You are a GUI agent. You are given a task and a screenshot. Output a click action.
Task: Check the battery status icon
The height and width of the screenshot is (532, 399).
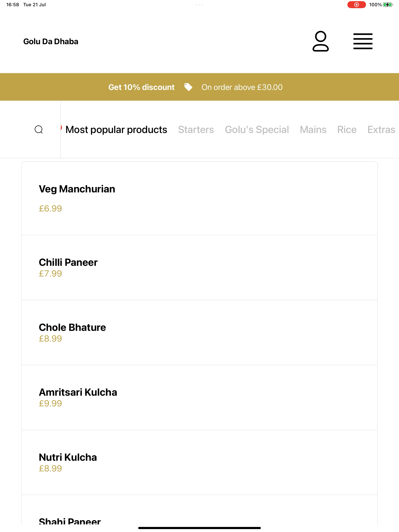click(x=388, y=4)
